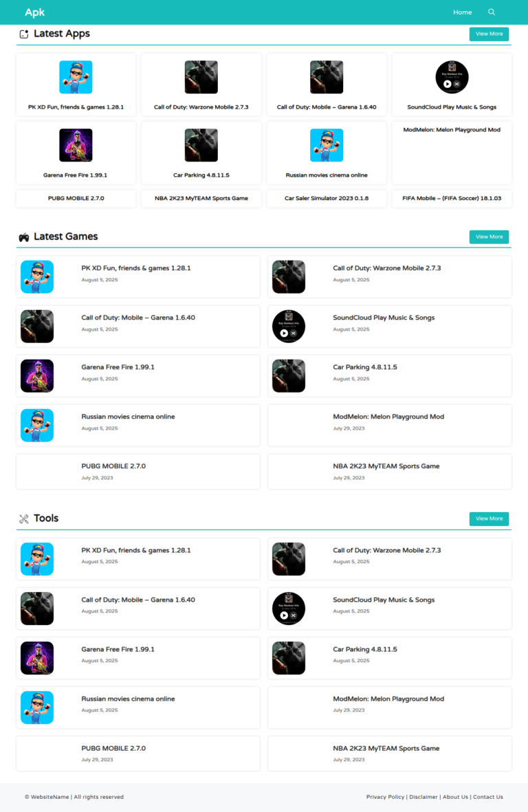
Task: Click the Tools wrench heading icon
Action: tap(24, 519)
